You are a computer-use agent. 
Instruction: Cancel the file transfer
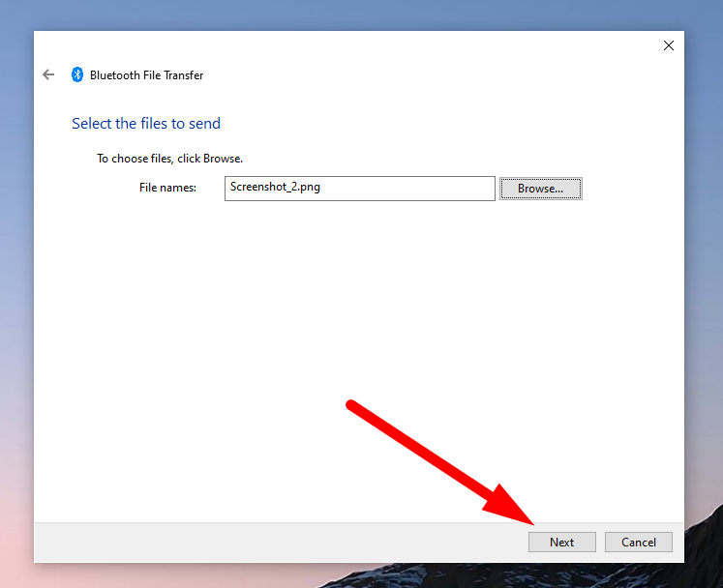[638, 542]
